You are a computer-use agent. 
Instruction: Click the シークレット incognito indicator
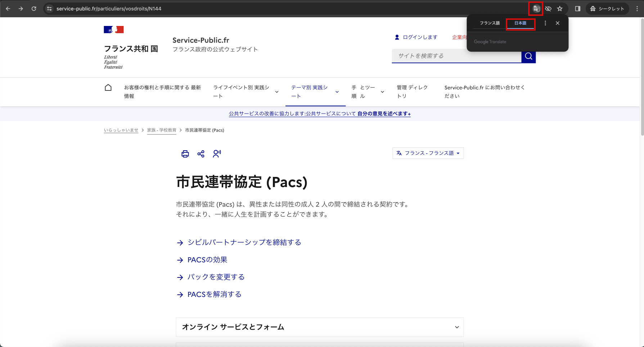607,9
